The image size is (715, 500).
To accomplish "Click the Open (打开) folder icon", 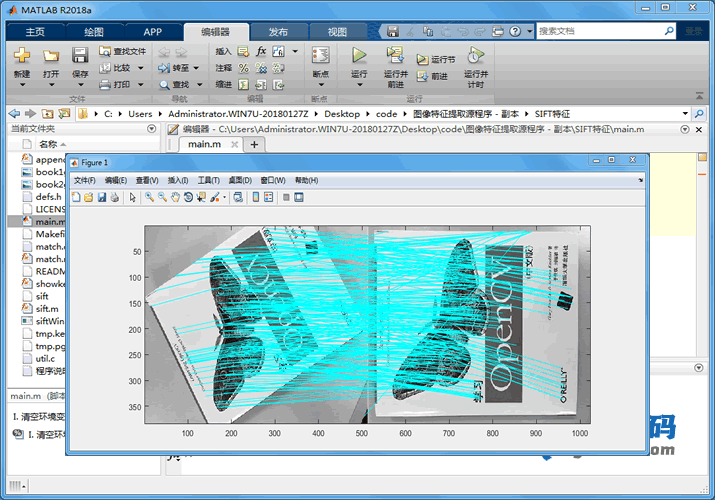I will [51, 56].
